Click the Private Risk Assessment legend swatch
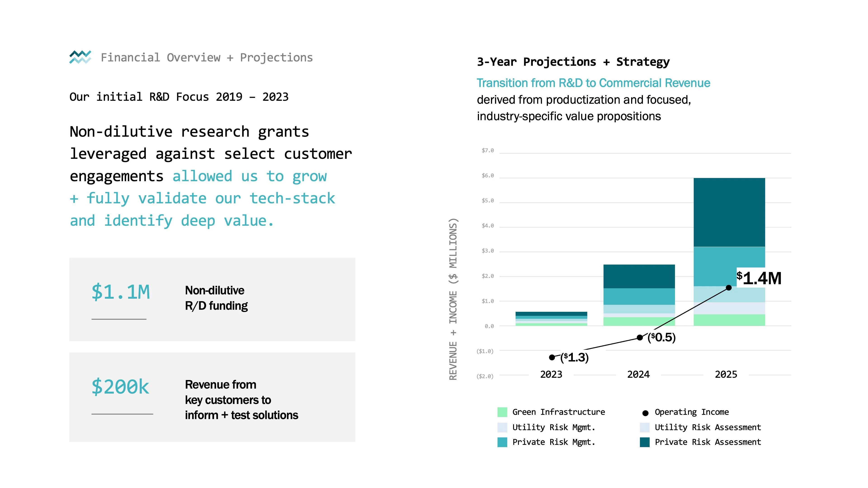 pyautogui.click(x=645, y=442)
